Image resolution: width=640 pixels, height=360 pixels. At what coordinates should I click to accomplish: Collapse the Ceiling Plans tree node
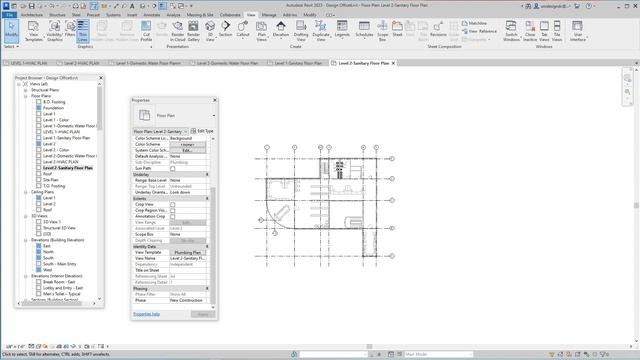pos(26,192)
